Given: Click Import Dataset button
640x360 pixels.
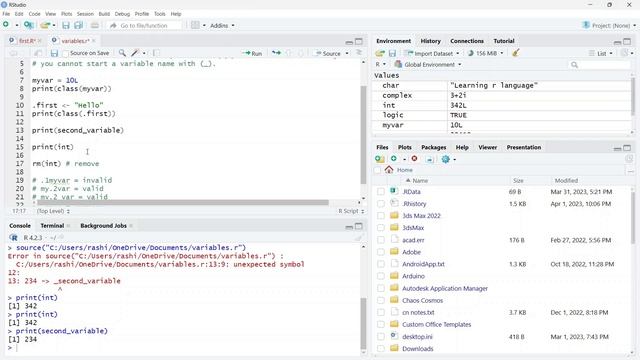Looking at the screenshot, I should click(x=429, y=53).
